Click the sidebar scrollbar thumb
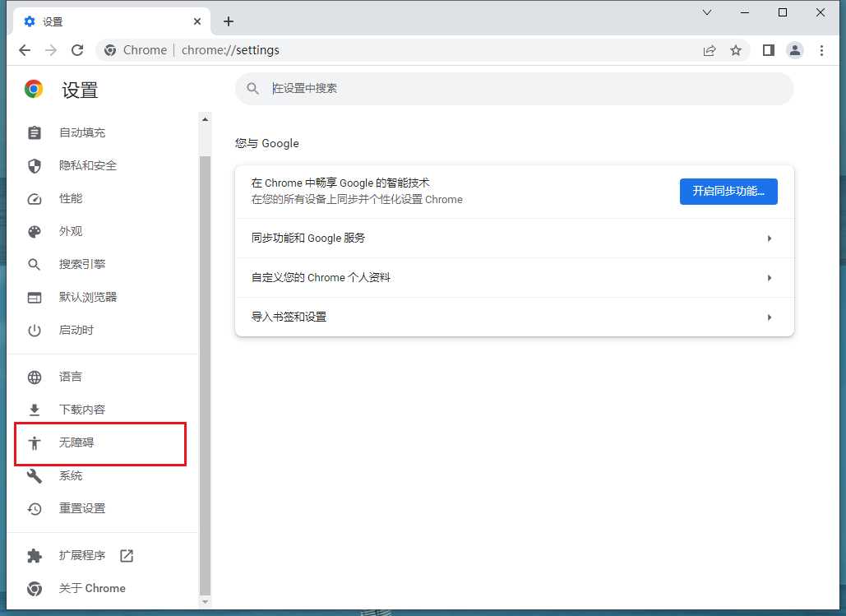This screenshot has width=846, height=616. click(205, 375)
